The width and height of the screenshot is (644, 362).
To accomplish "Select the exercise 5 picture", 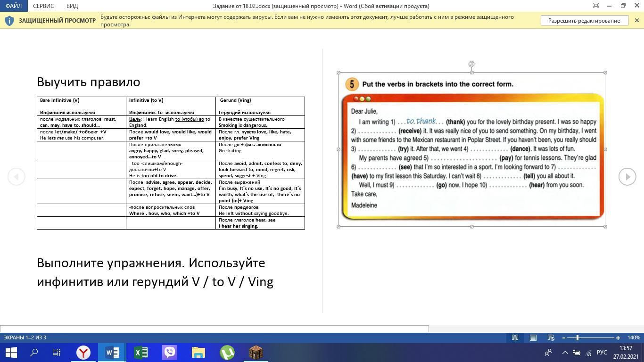I will coord(472,149).
